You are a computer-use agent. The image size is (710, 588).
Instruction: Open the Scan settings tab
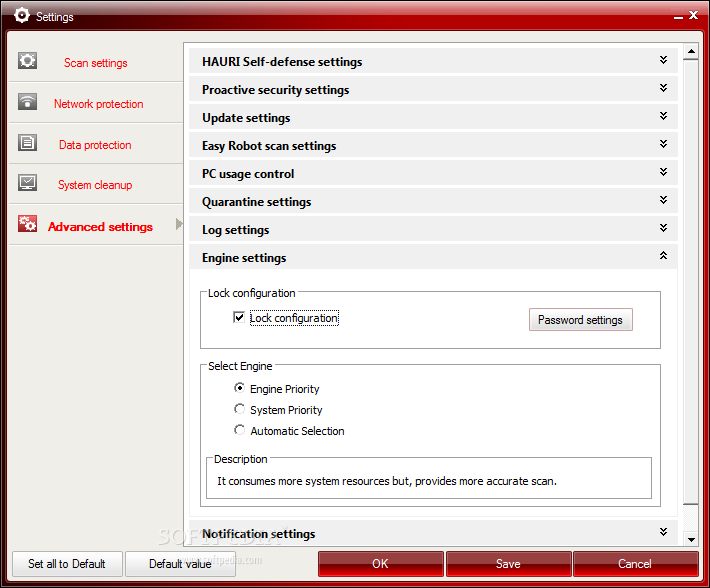[96, 63]
